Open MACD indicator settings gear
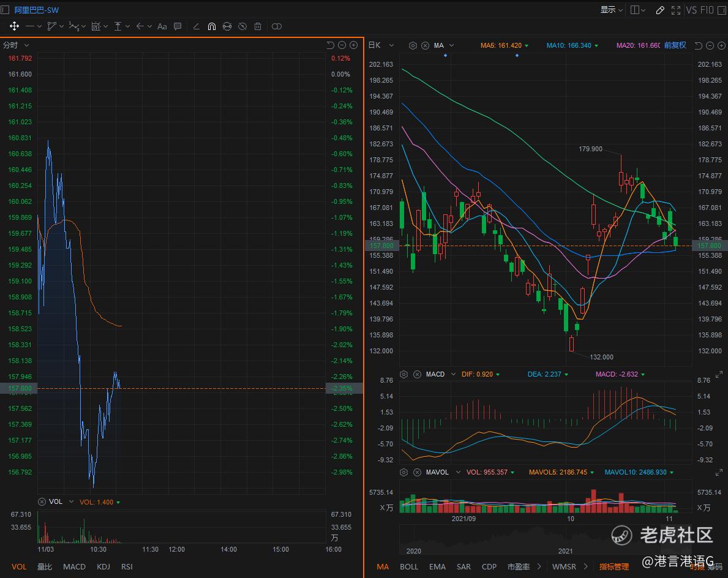 tap(403, 374)
